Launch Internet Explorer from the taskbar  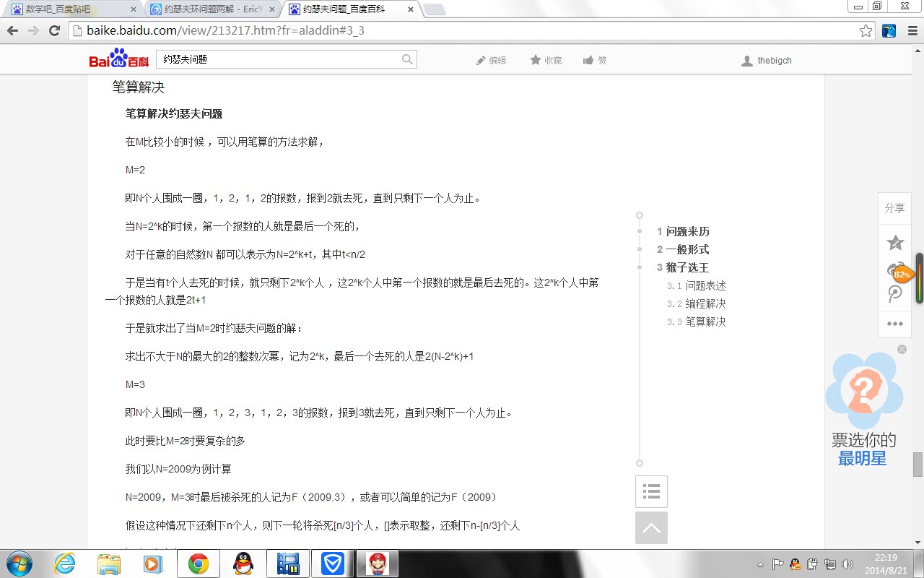pyautogui.click(x=64, y=564)
